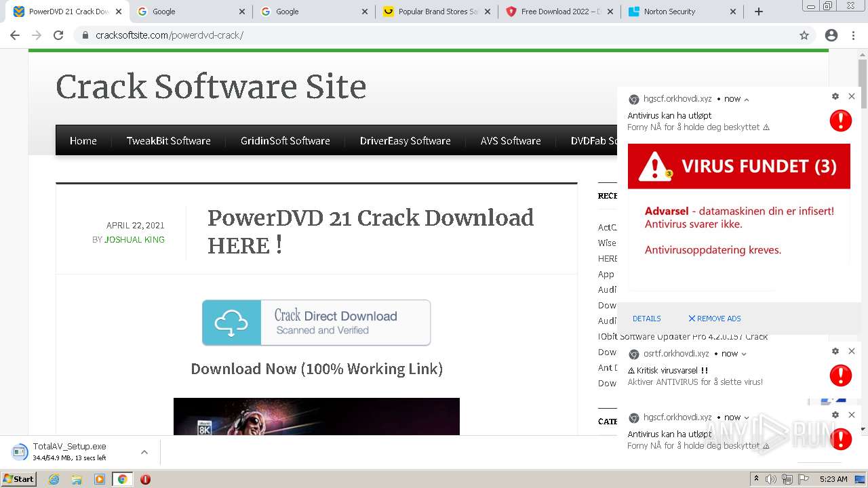This screenshot has width=868, height=488.
Task: Collapse the top hgscf.orkhovdi.xyz notification chevron
Action: (x=747, y=100)
